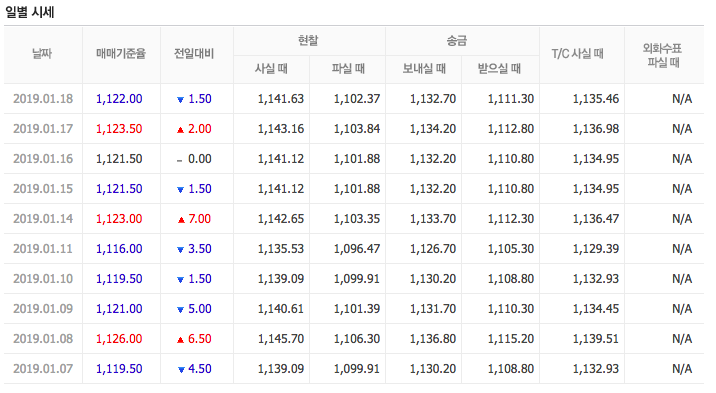This screenshot has width=716, height=393.
Task: Click cash sell value 1,106.30
Action: coord(357,339)
